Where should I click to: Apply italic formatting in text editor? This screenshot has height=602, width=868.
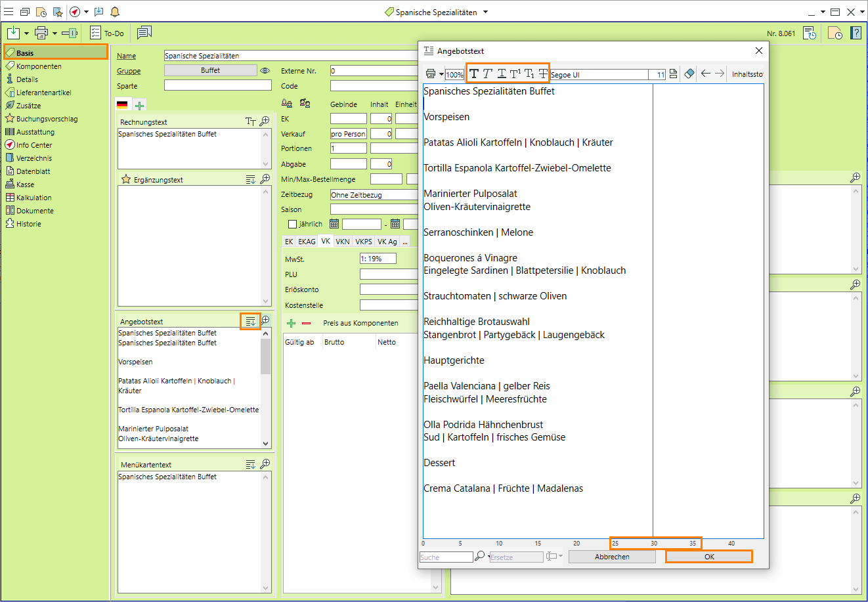coord(487,74)
